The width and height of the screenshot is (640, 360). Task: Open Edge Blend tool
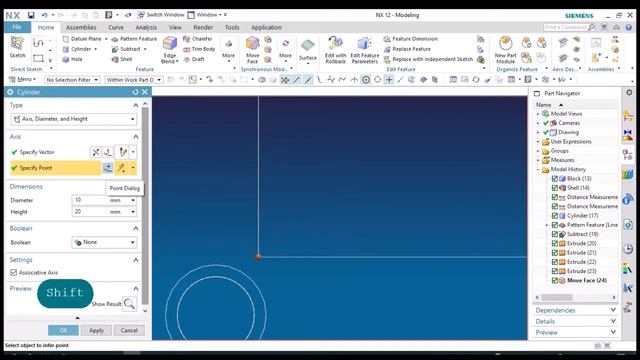coord(170,50)
